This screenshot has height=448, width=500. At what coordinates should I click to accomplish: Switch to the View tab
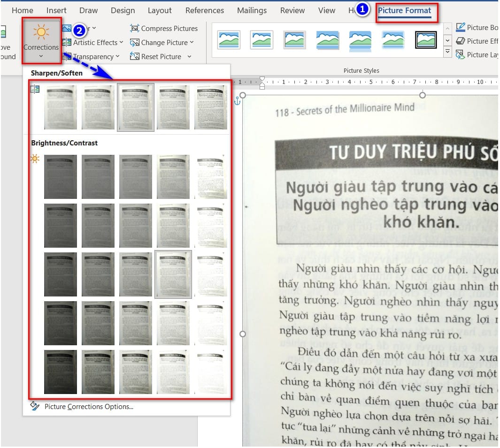pos(327,10)
